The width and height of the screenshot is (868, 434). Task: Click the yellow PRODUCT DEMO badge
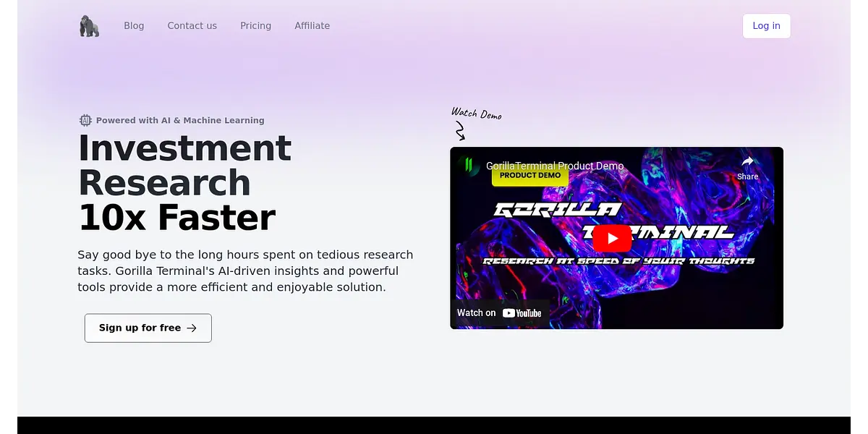click(529, 176)
